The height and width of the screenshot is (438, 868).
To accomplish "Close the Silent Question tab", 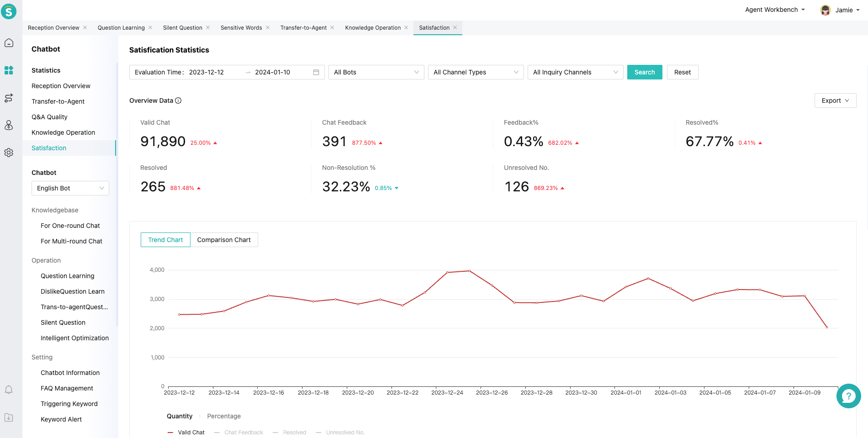I will pyautogui.click(x=208, y=27).
